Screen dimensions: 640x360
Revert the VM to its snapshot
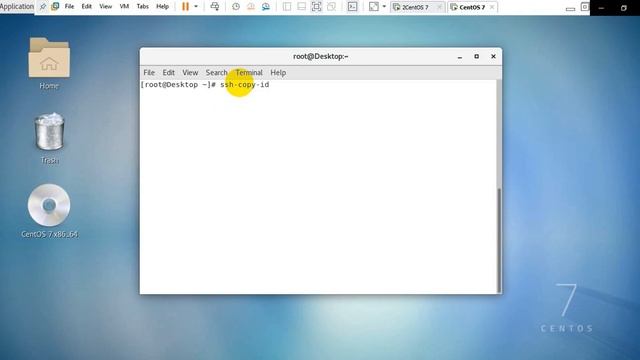(251, 7)
